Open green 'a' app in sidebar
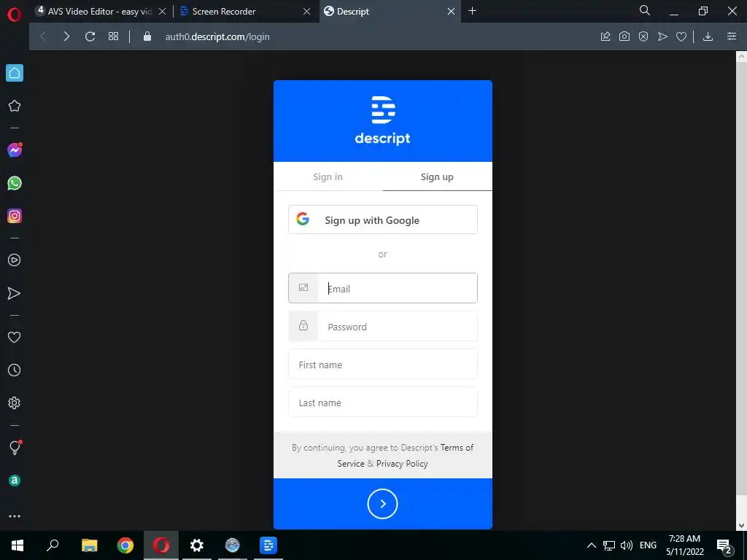Screen dimensions: 747x560 [x=15, y=481]
